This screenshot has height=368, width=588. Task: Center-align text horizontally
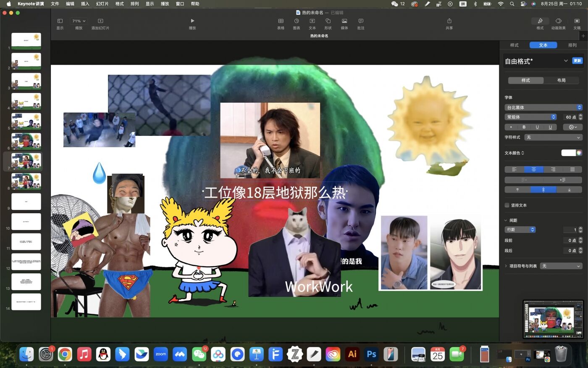(x=533, y=169)
